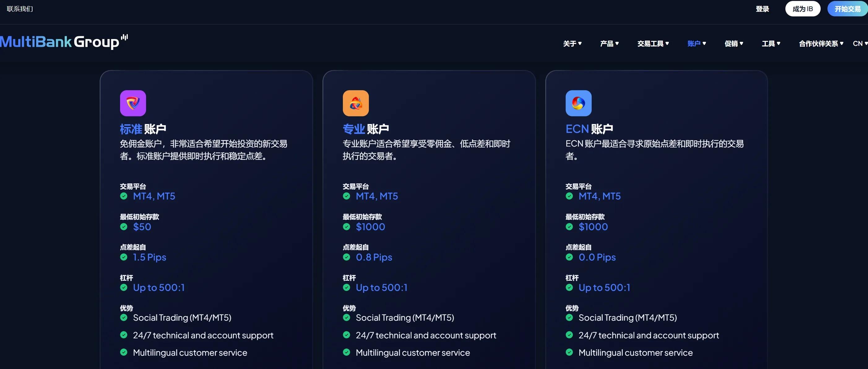Click check beside Up to 500:1 in 标准 card
The width and height of the screenshot is (868, 369).
(124, 288)
